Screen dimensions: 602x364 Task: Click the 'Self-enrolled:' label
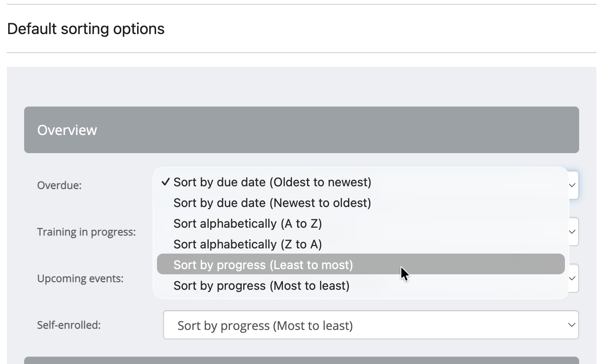69,325
